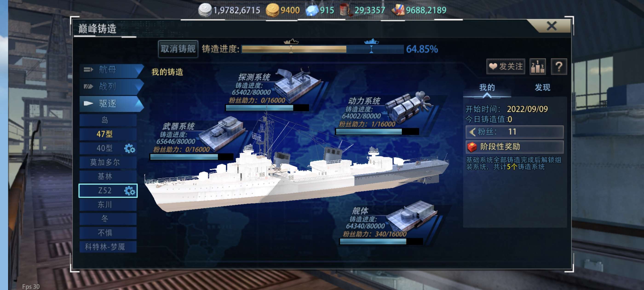This screenshot has width=644, height=290.
Task: Switch to the 发现 tab
Action: 542,87
